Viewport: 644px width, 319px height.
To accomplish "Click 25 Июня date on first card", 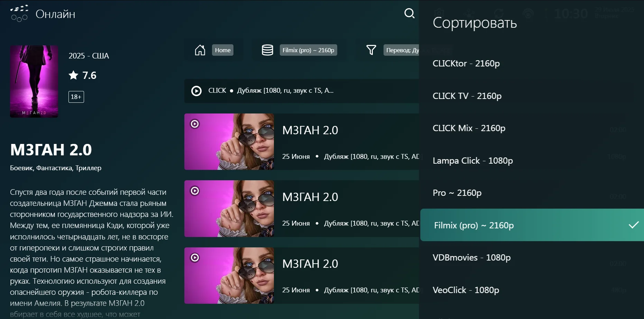I will click(296, 157).
